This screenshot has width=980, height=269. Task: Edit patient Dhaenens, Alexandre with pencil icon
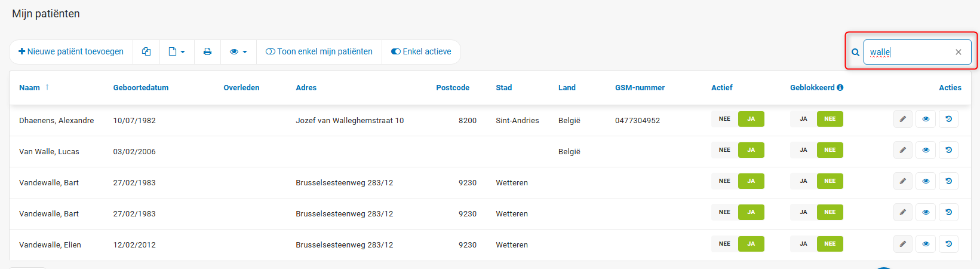(902, 120)
